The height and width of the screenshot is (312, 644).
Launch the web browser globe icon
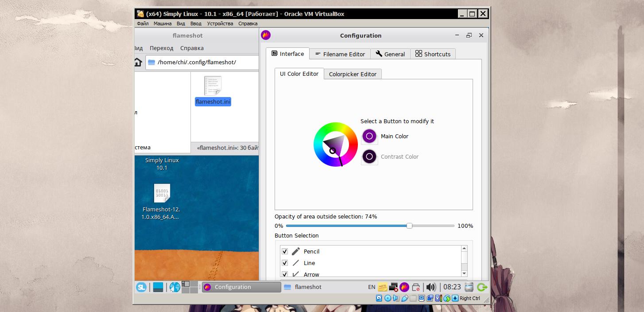(x=175, y=287)
